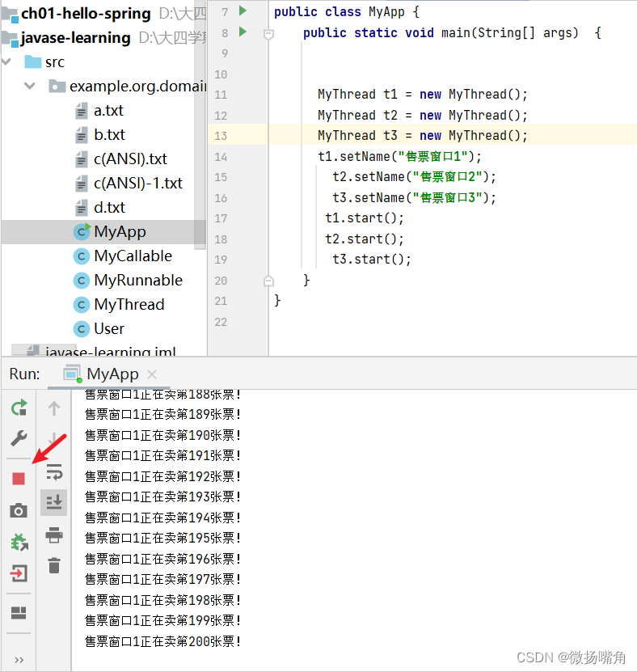637x672 pixels.
Task: Click the MyApp run tab icon
Action: [73, 374]
